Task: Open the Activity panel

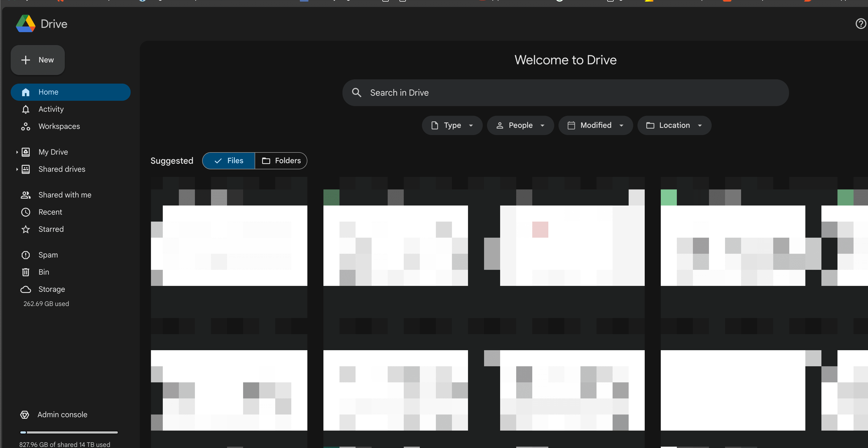Action: [x=51, y=109]
